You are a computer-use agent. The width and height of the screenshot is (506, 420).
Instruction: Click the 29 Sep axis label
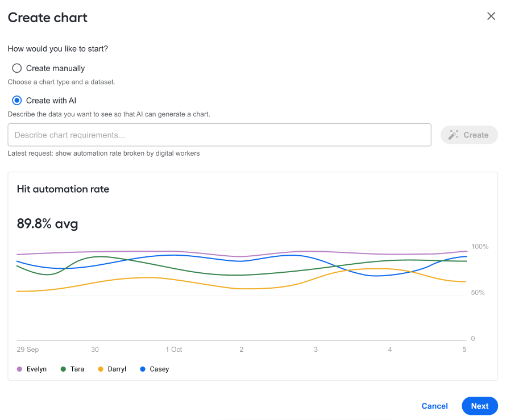point(28,350)
